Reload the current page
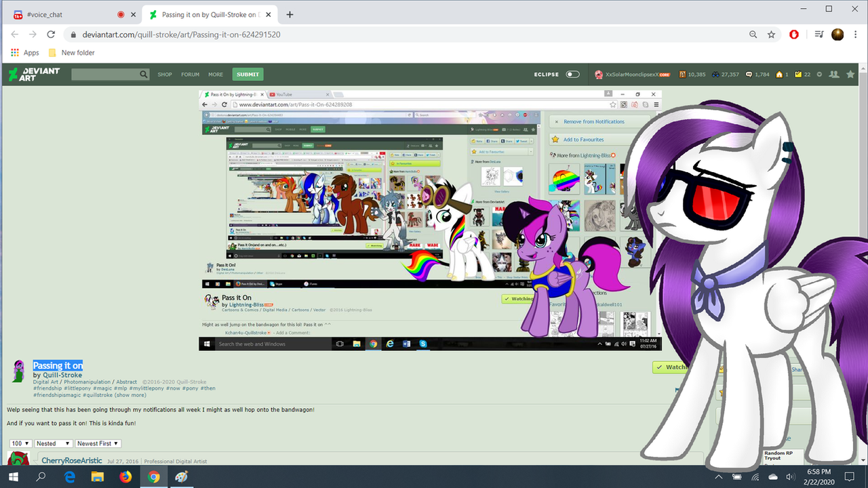The image size is (868, 488). click(51, 35)
